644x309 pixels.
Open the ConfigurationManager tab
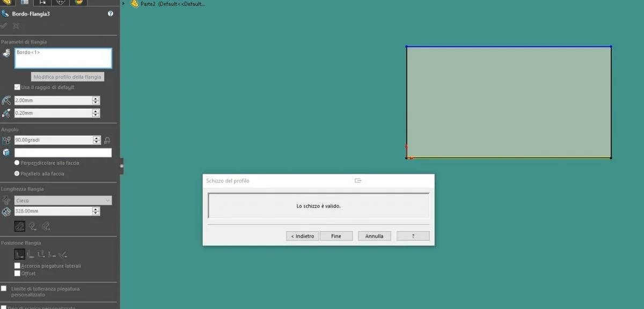(43, 2)
